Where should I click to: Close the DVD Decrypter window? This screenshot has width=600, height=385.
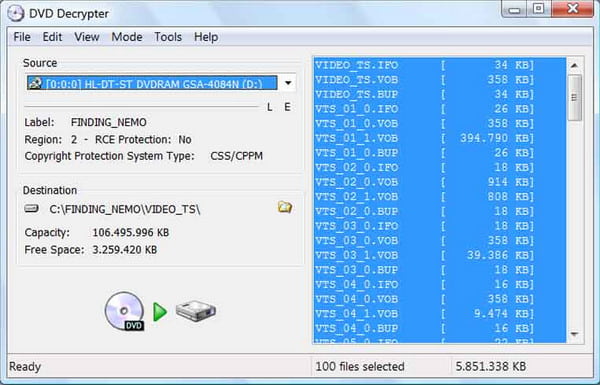coord(572,9)
